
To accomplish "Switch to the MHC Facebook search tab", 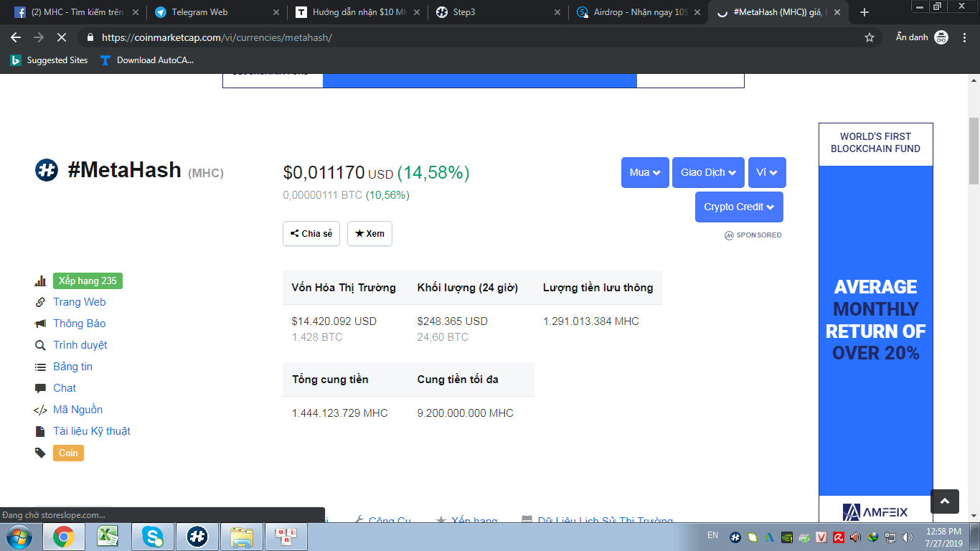I will (x=75, y=12).
